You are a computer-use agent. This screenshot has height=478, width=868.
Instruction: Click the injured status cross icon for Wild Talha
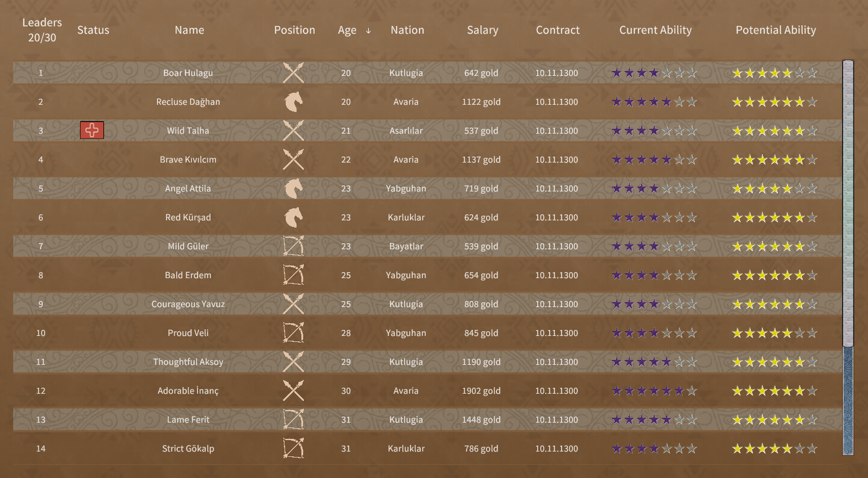[x=92, y=130]
